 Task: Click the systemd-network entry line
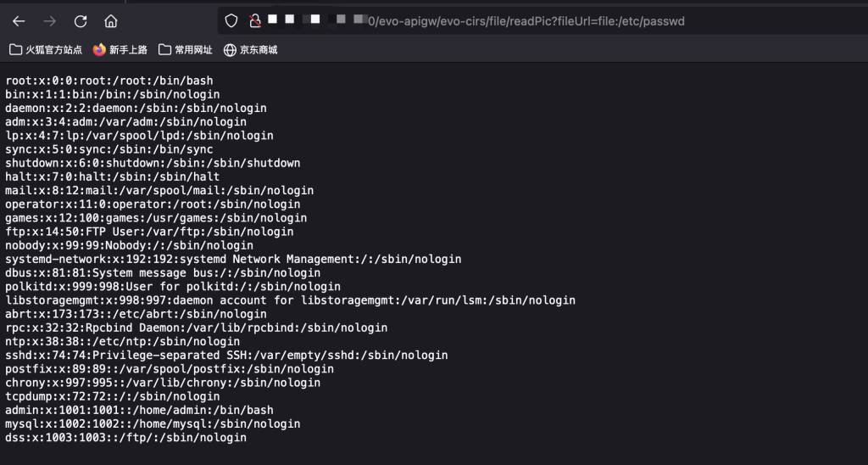[233, 260]
